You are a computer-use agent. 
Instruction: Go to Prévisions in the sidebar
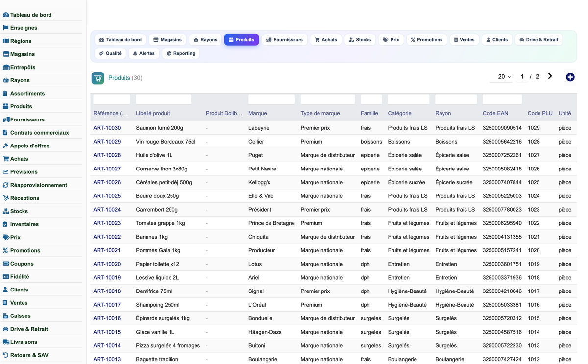tap(20, 172)
